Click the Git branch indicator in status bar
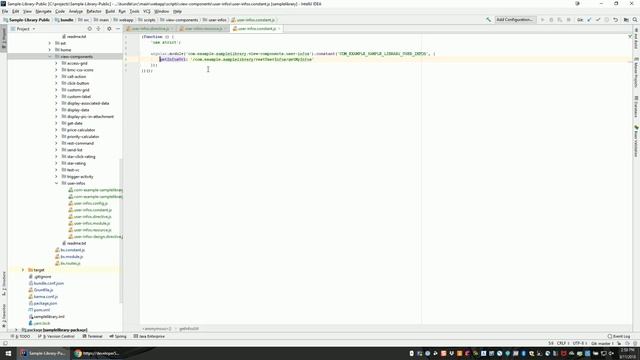The height and width of the screenshot is (360, 640). [x=602, y=343]
